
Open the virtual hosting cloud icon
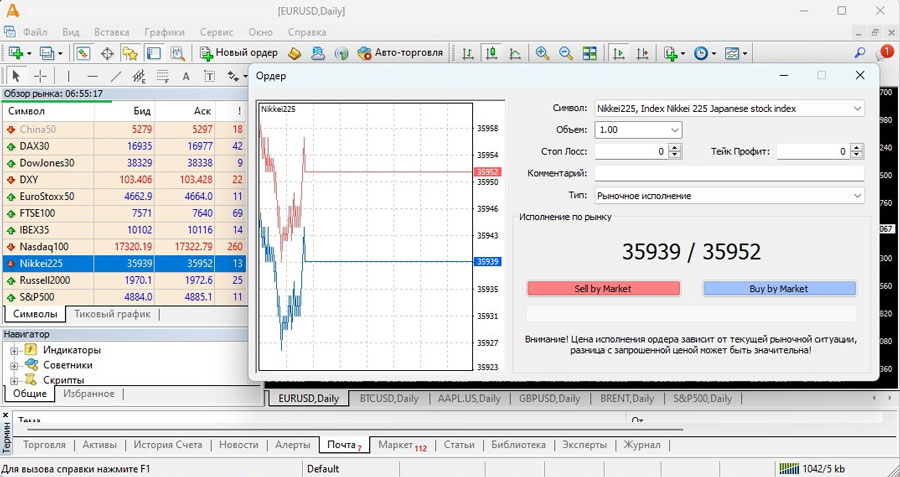pyautogui.click(x=317, y=53)
